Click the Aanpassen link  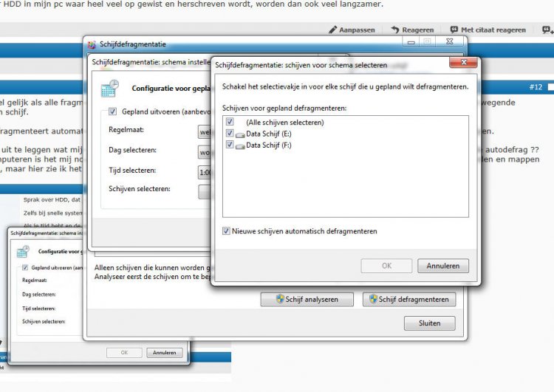tap(357, 30)
